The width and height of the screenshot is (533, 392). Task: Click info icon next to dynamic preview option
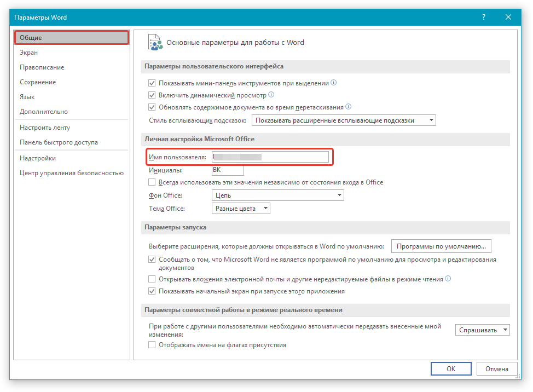[x=271, y=95]
